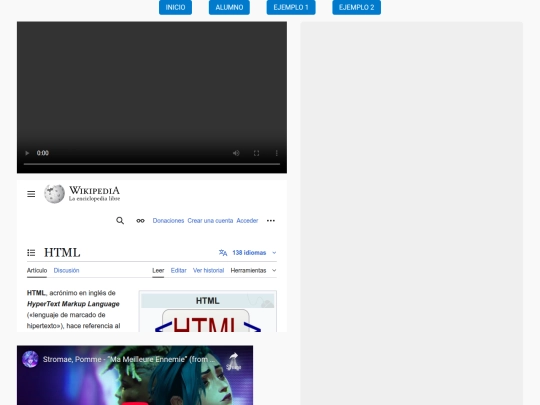This screenshot has height=405, width=540.
Task: Click Crear una cuenta link
Action: (x=210, y=220)
